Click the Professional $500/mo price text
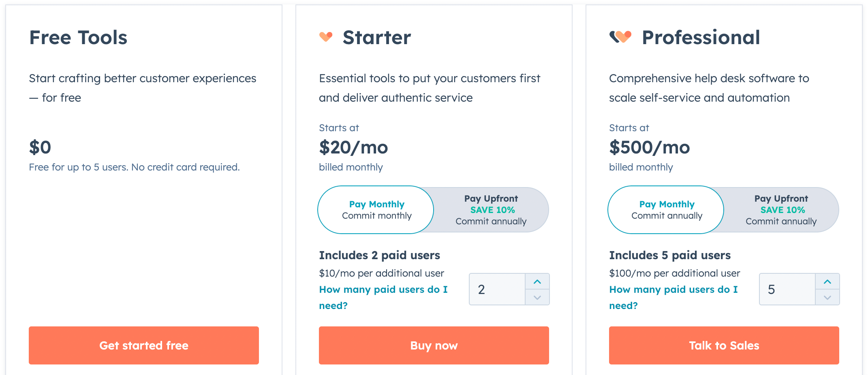Viewport: 868px width, 375px height. pos(649,147)
